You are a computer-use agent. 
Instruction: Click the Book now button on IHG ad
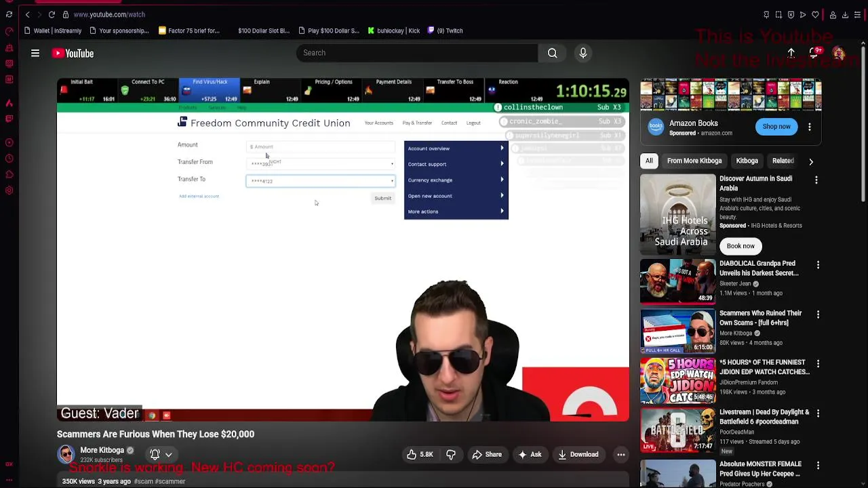tap(741, 246)
